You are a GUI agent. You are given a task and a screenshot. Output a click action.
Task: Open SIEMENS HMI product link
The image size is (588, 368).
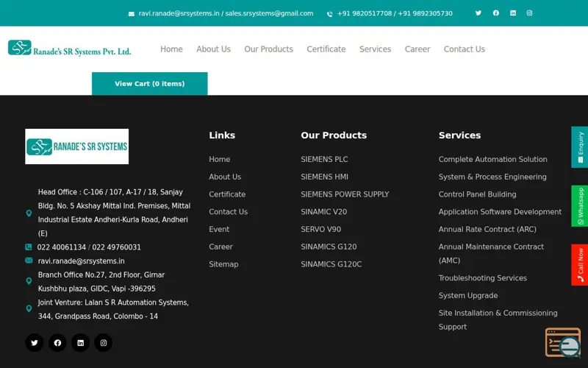(x=324, y=177)
